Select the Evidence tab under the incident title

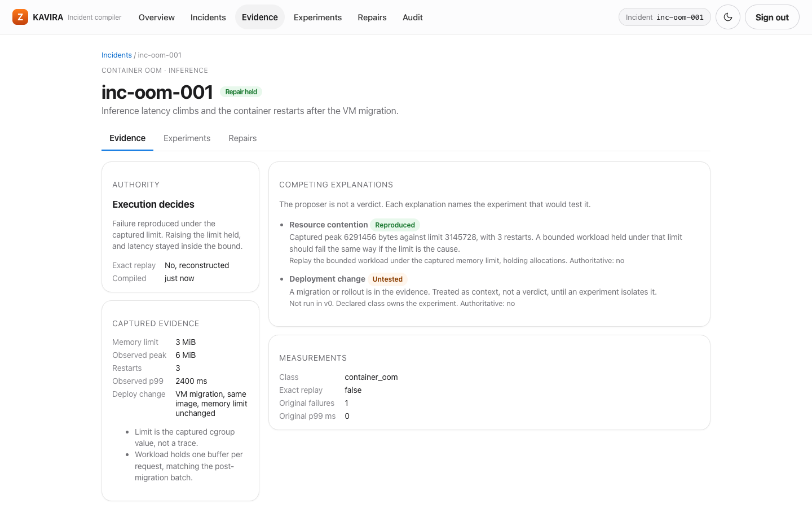coord(127,138)
